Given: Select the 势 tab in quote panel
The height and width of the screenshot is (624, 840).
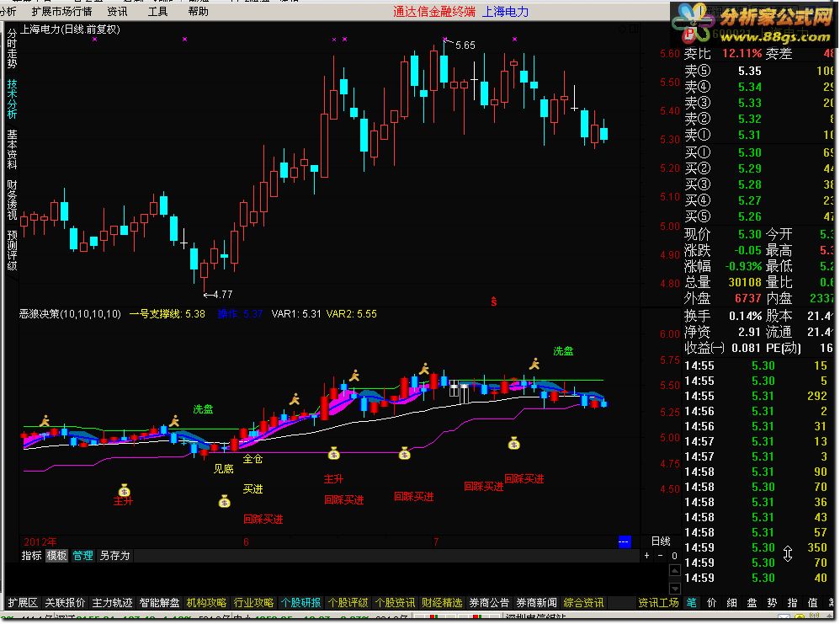Looking at the screenshot, I should pos(772,603).
